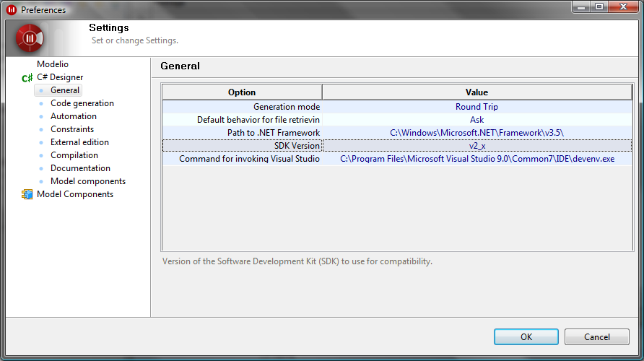
Task: Click the large red Modelio Settings logo
Action: coord(30,38)
